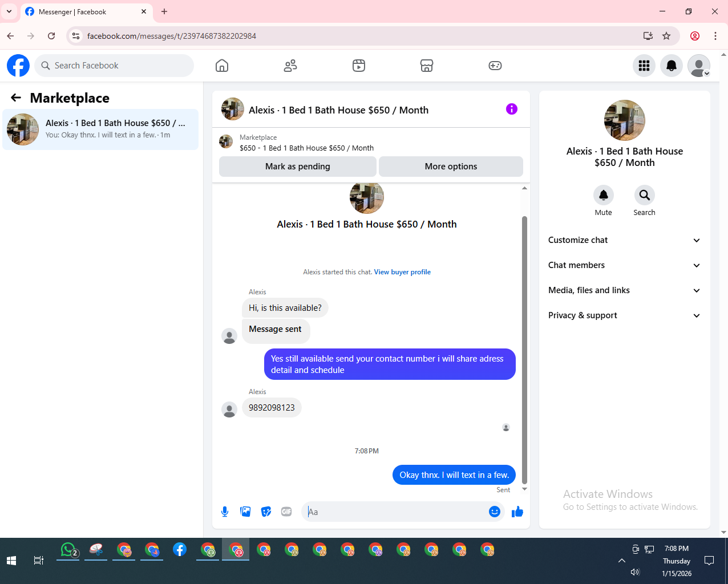This screenshot has width=728, height=584.
Task: Open the Facebook app on the taskbar
Action: point(180,550)
